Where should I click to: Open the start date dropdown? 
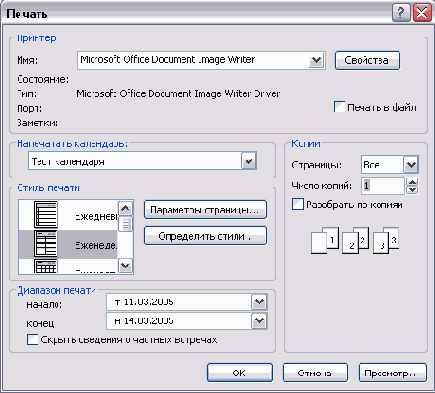coord(259,302)
